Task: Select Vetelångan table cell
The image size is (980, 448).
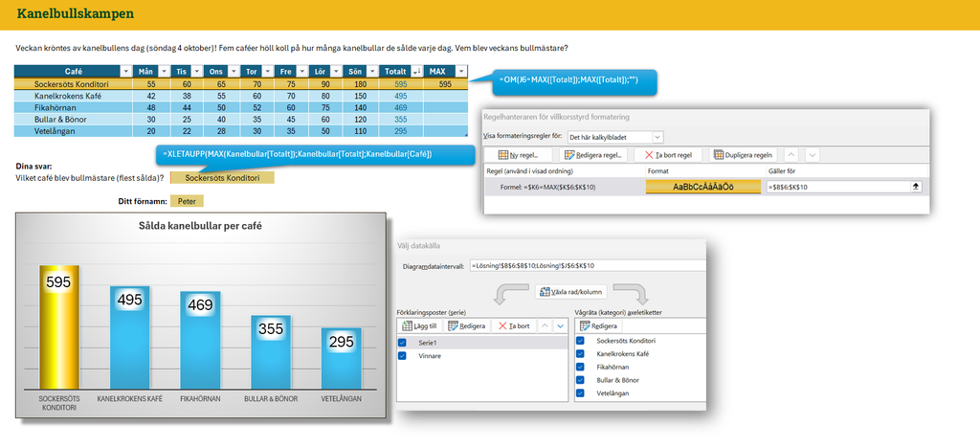Action: click(x=73, y=131)
